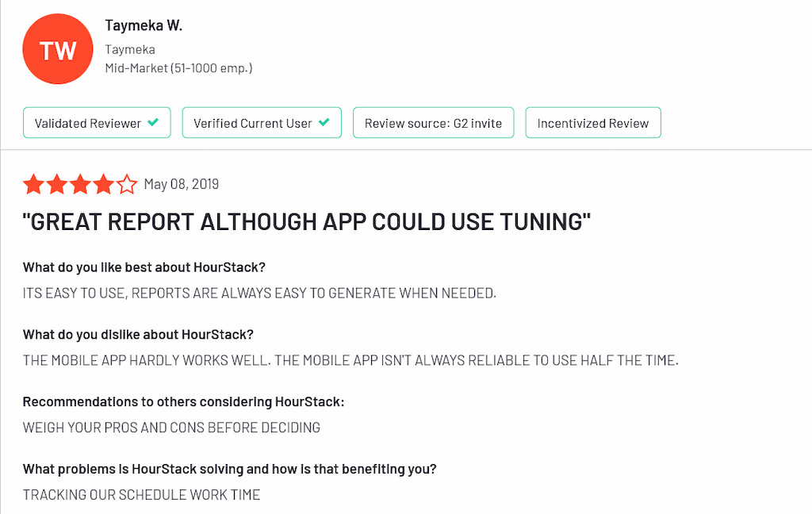This screenshot has height=514, width=812.
Task: Select the second star of the rating
Action: tap(56, 184)
